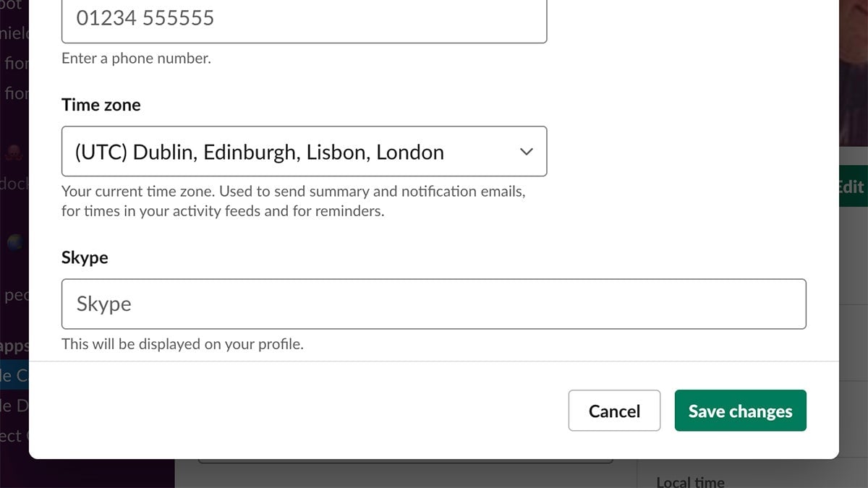Image resolution: width=868 pixels, height=488 pixels.
Task: Click the octopus emoji icon in sidebar
Action: 16,153
